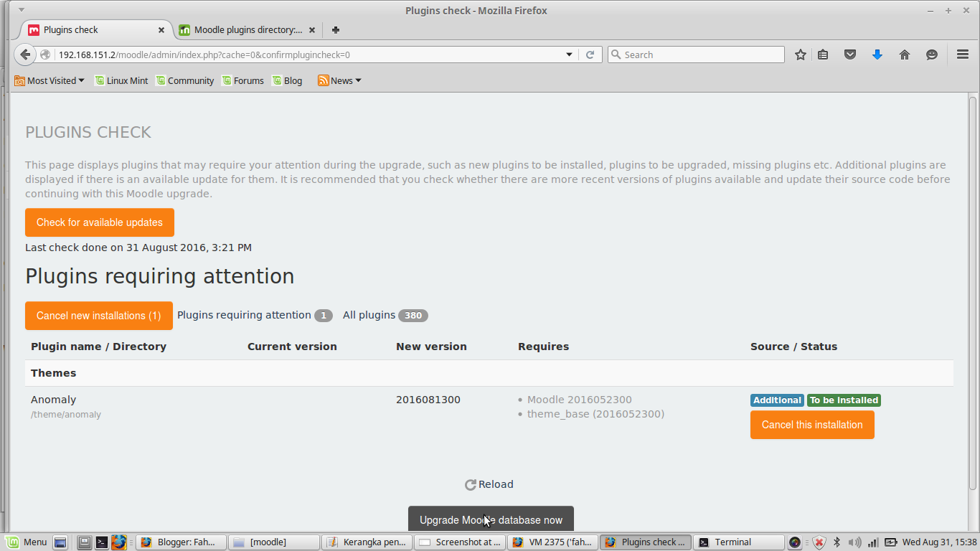
Task: Open the Pocket icon in toolbar
Action: click(850, 55)
